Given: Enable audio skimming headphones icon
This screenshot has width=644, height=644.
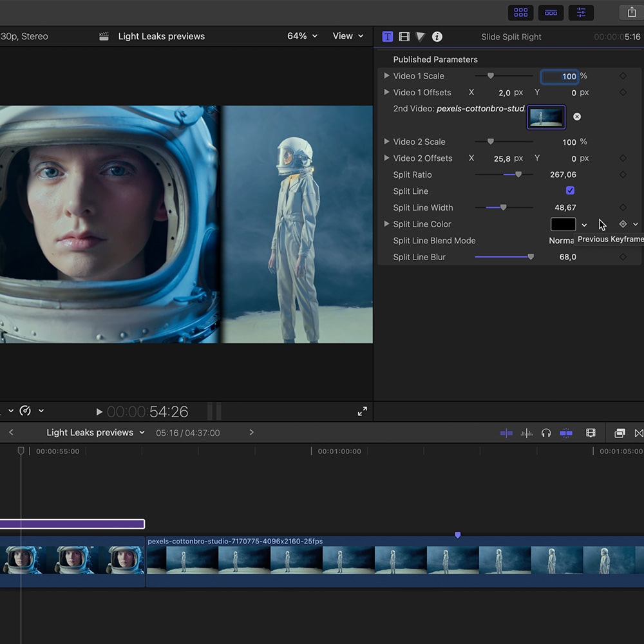Looking at the screenshot, I should (x=546, y=433).
